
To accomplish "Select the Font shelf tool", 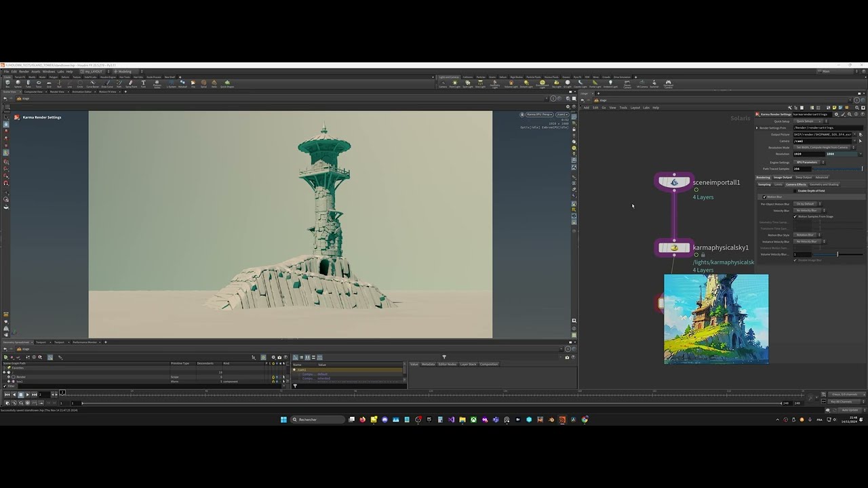I will click(x=143, y=83).
